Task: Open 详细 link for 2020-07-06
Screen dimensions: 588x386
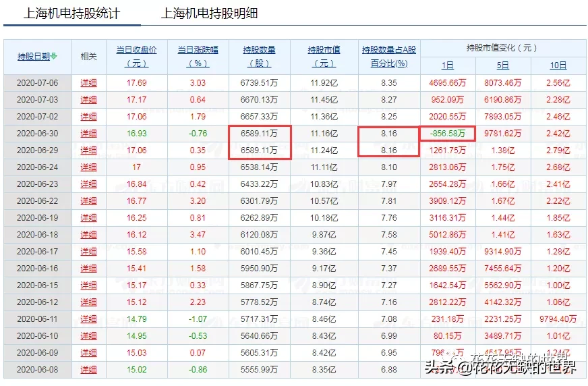Action: (88, 83)
